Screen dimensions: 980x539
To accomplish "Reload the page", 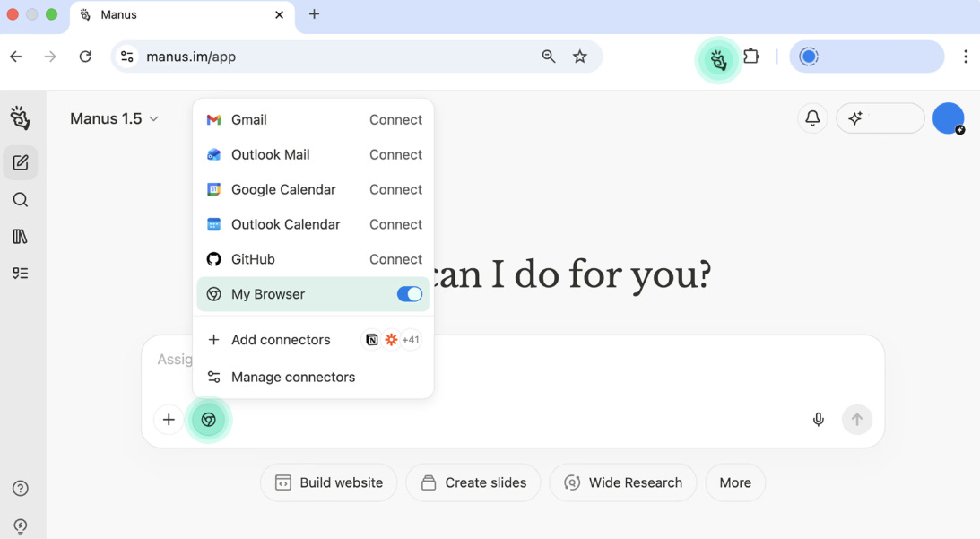I will [x=85, y=57].
